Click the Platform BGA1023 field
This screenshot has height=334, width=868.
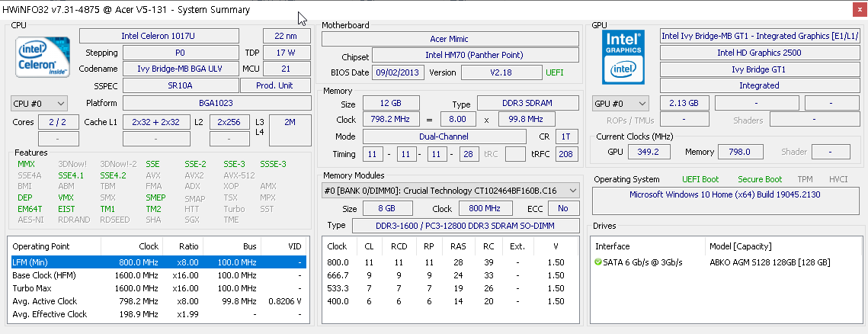click(216, 103)
